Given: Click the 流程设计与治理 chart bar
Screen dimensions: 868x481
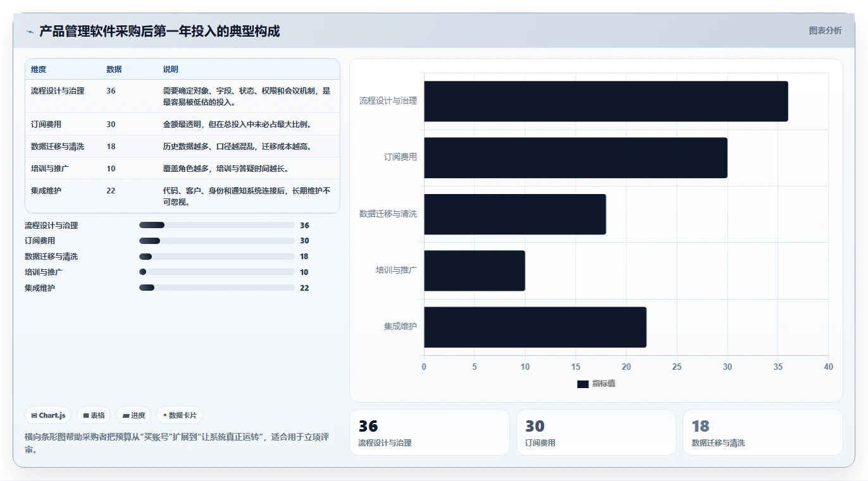Looking at the screenshot, I should tap(606, 101).
